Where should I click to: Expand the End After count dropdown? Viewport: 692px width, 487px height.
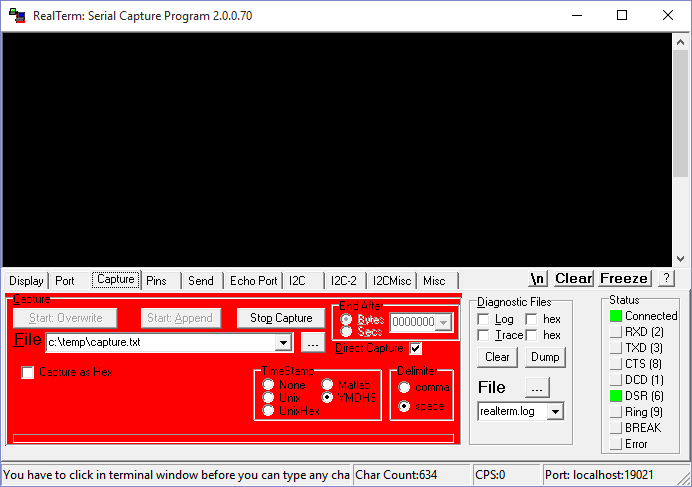[x=443, y=322]
